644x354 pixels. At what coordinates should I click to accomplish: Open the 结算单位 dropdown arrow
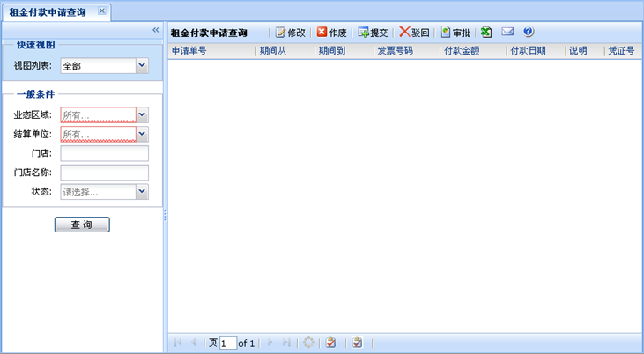pyautogui.click(x=142, y=134)
